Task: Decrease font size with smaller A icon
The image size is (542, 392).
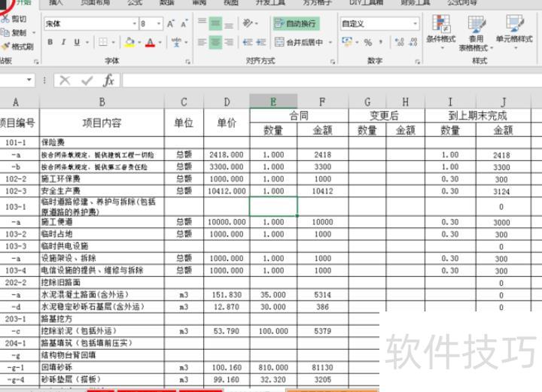Action: tap(184, 24)
